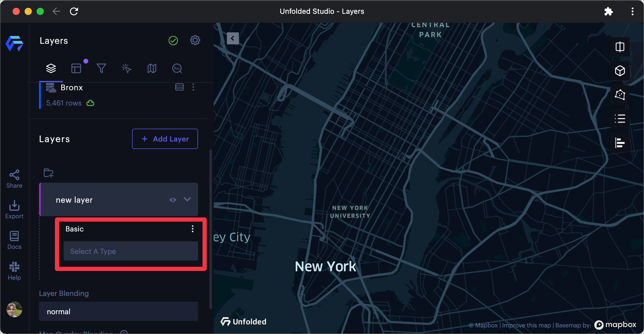Add a new layer group folder
Viewport: 644px width, 334px height.
48,173
